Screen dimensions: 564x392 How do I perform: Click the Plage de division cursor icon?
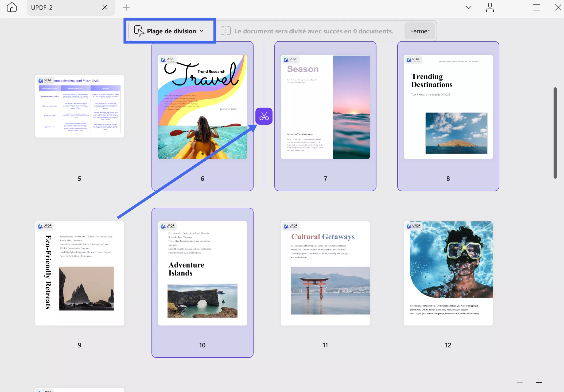point(139,31)
